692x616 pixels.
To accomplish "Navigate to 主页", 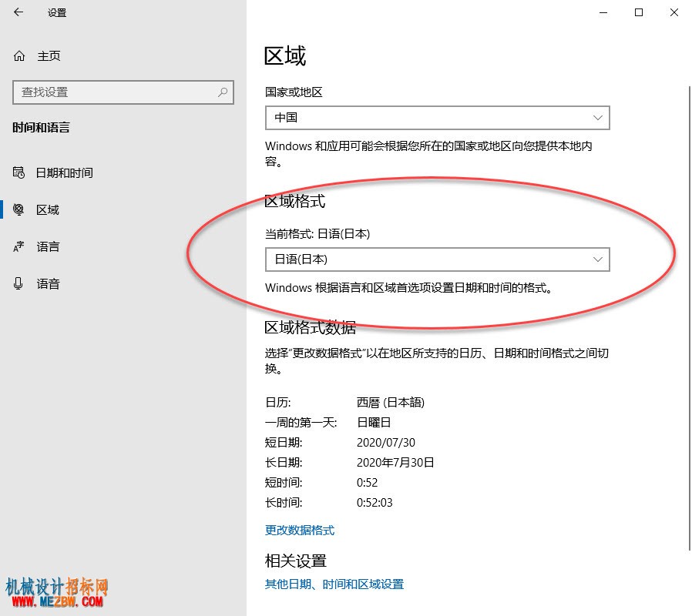I will coord(49,56).
